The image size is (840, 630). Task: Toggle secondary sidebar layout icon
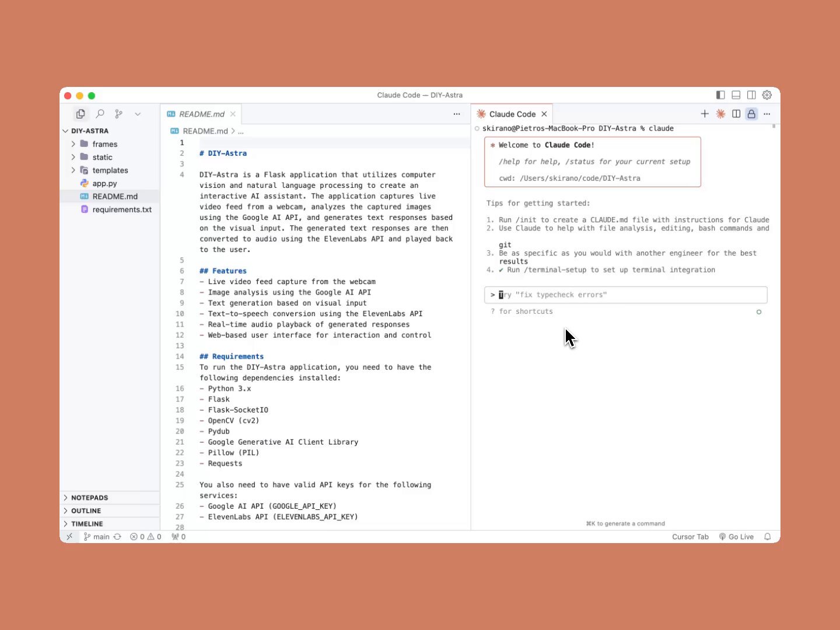point(751,95)
